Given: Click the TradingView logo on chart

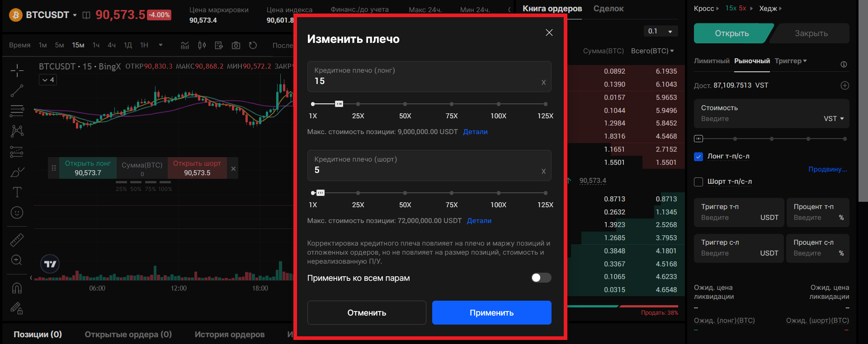Looking at the screenshot, I should point(50,264).
